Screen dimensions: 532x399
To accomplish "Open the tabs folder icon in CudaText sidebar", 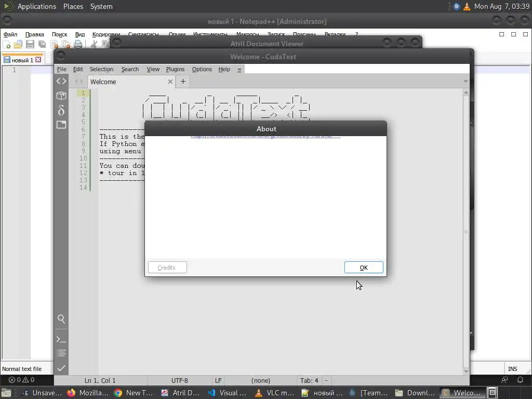I will 61,125.
